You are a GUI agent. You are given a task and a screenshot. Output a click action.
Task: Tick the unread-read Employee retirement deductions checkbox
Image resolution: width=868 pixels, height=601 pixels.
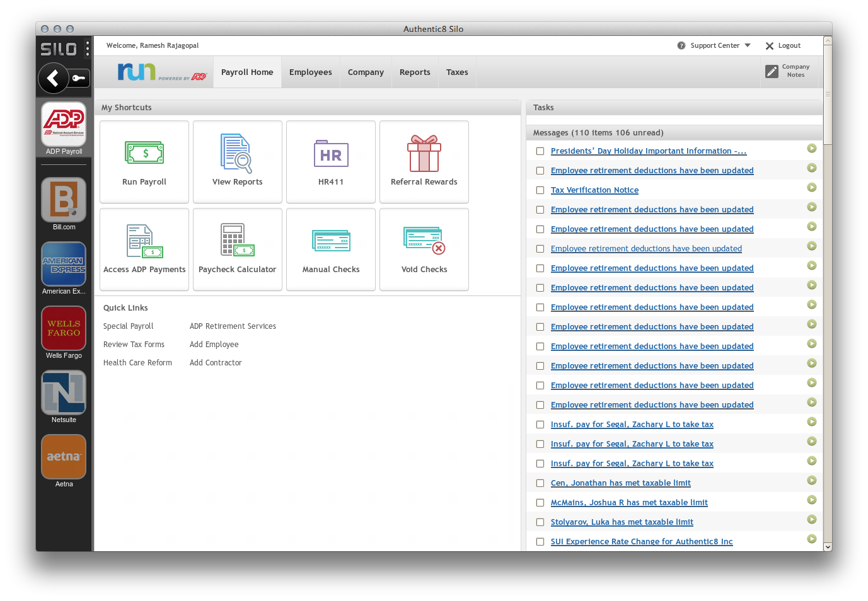[540, 249]
